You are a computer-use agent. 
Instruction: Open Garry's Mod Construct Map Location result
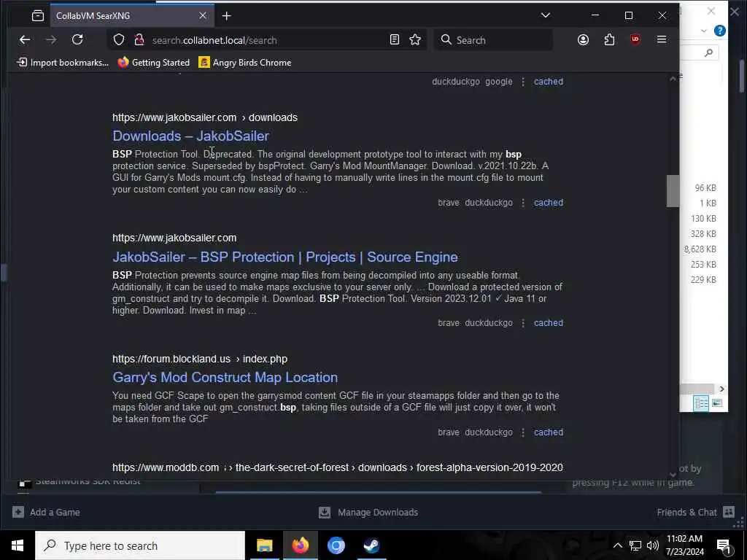pyautogui.click(x=225, y=378)
